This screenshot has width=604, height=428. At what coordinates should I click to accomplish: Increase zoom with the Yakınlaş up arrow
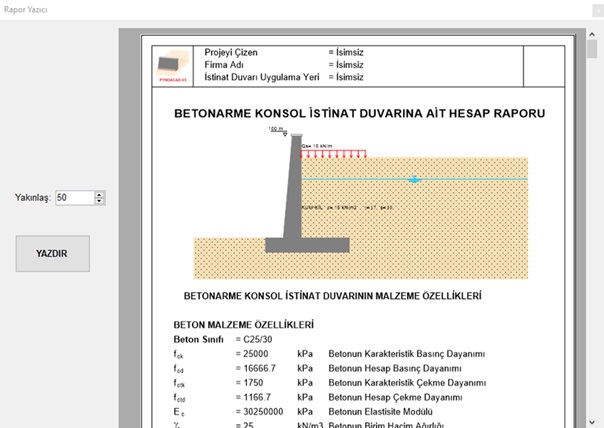(100, 194)
